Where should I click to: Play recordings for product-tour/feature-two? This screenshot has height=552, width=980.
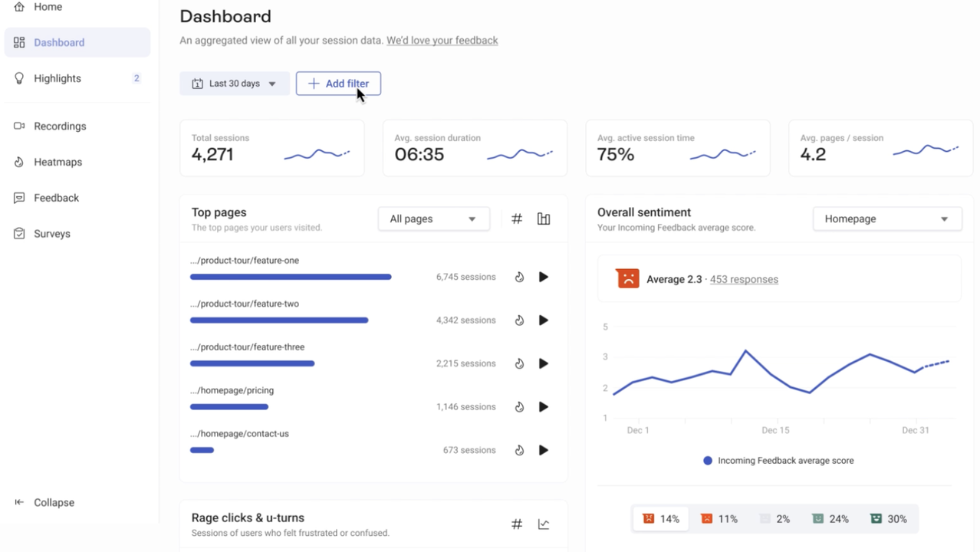pyautogui.click(x=544, y=320)
